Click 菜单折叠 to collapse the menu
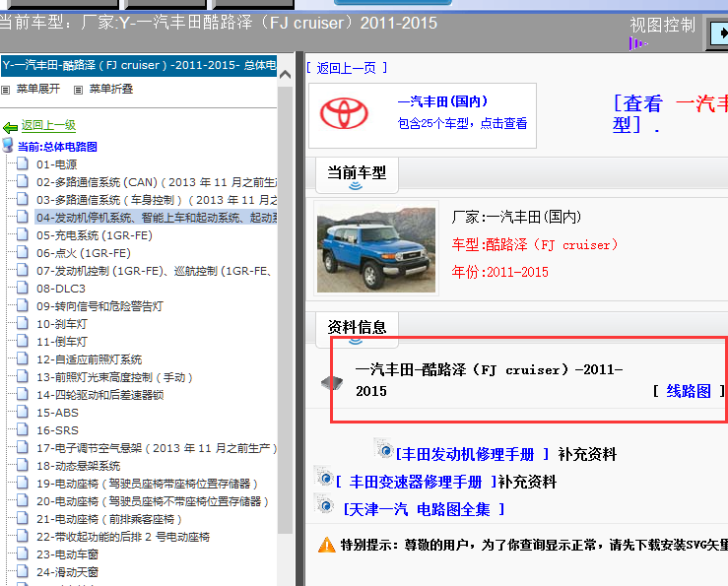Image resolution: width=728 pixels, height=586 pixels. pos(111,89)
